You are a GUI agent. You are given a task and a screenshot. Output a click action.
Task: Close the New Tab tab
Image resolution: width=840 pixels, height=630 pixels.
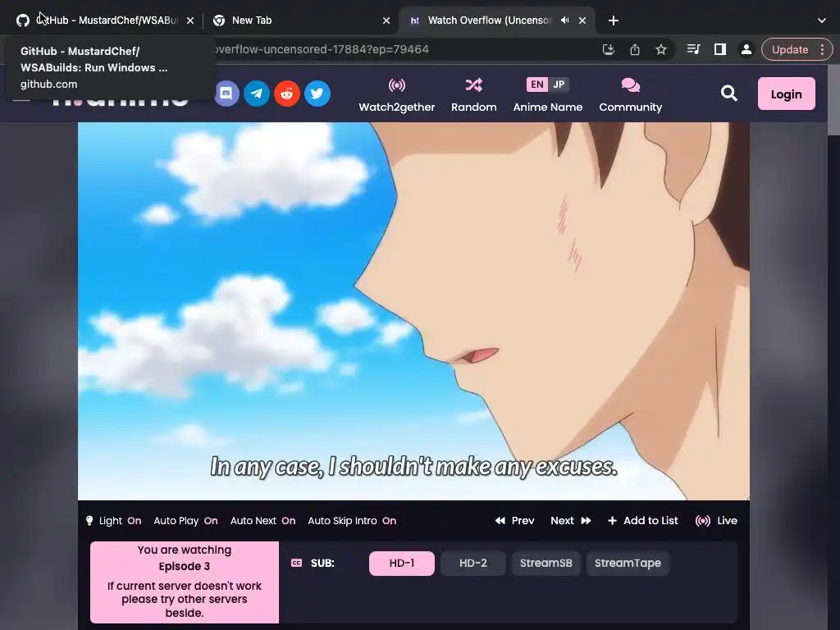click(x=386, y=21)
